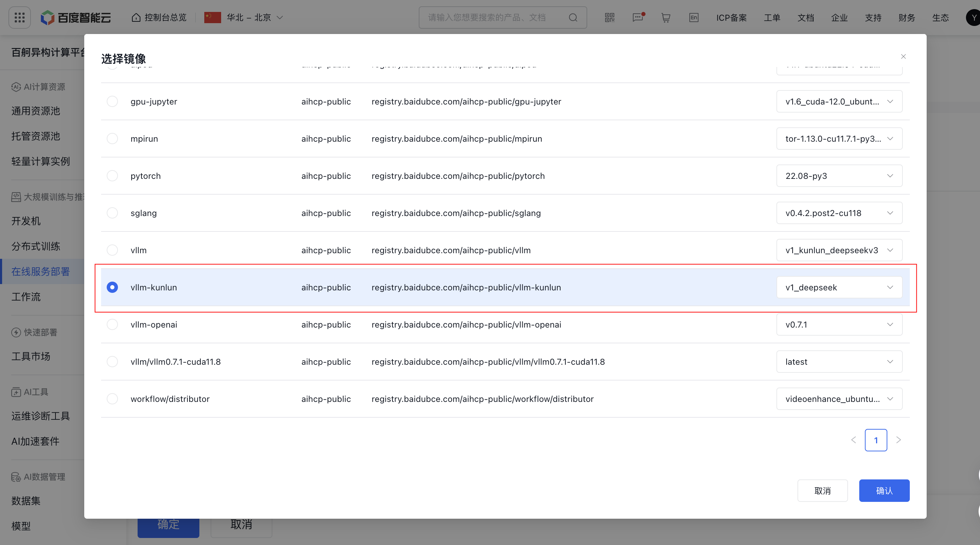Viewport: 980px width, 545px height.
Task: Open 工具市场 in sidebar
Action: point(31,356)
